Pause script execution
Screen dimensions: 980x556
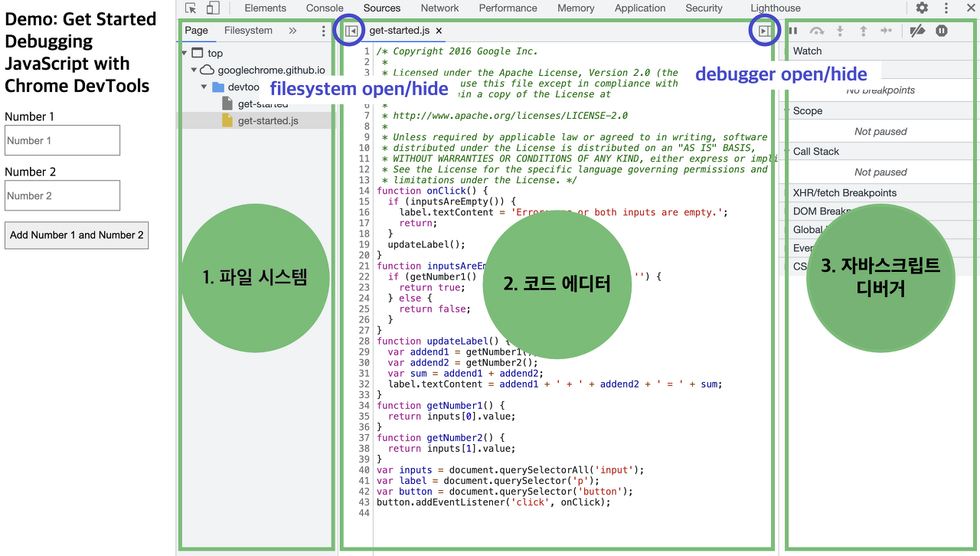point(793,31)
